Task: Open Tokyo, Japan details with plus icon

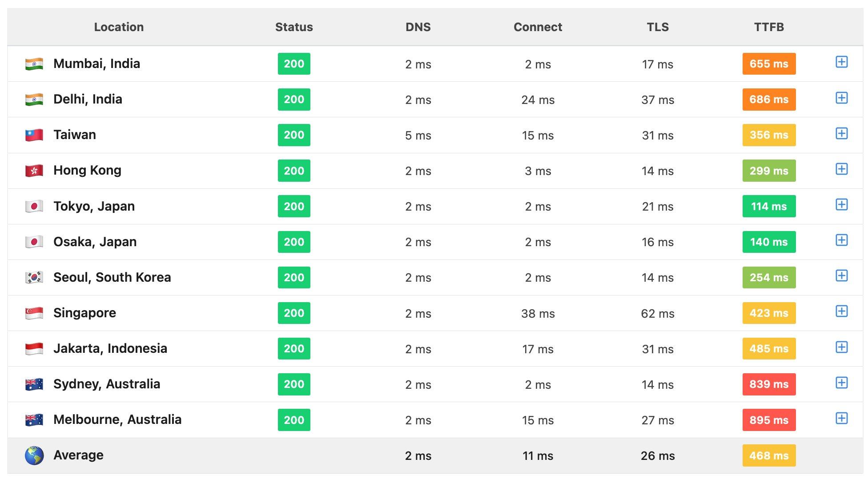Action: click(x=841, y=204)
